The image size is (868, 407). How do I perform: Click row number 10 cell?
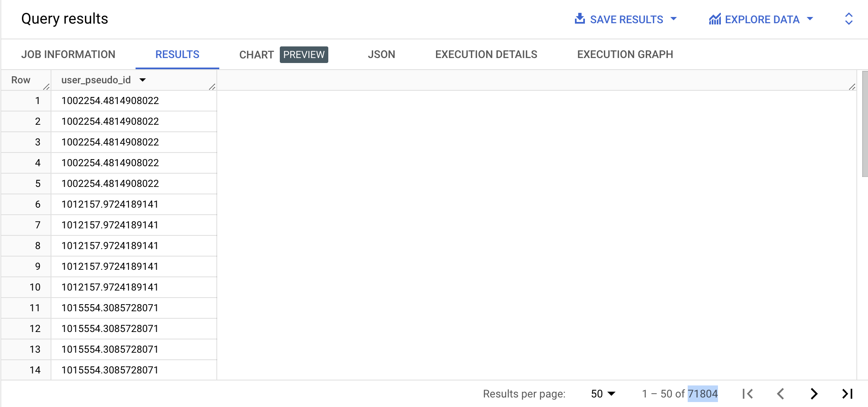[x=26, y=287]
